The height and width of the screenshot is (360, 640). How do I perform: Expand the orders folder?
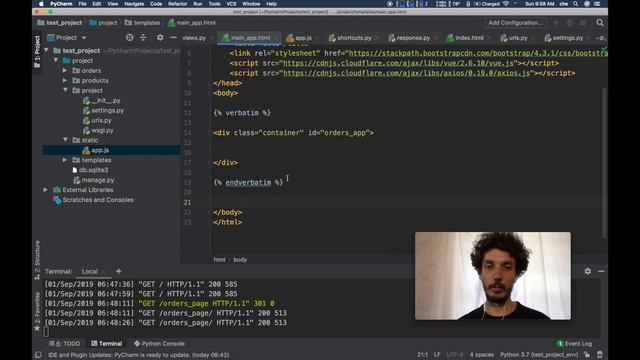point(65,70)
